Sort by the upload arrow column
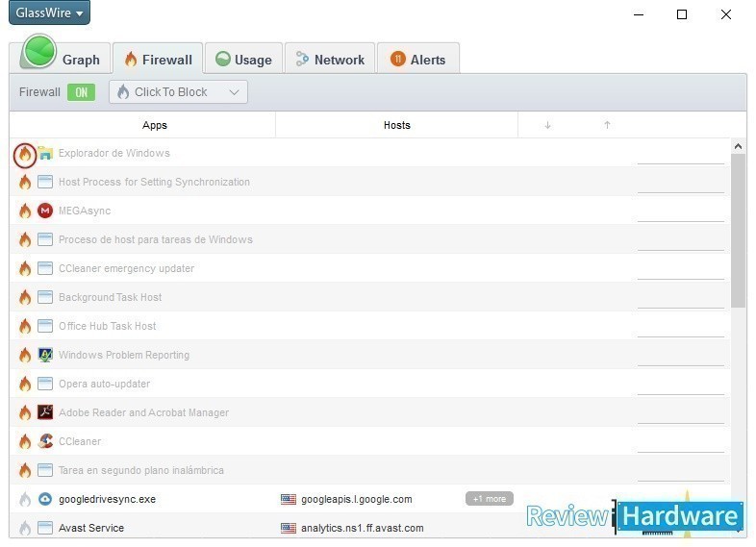The height and width of the screenshot is (547, 756). (607, 125)
